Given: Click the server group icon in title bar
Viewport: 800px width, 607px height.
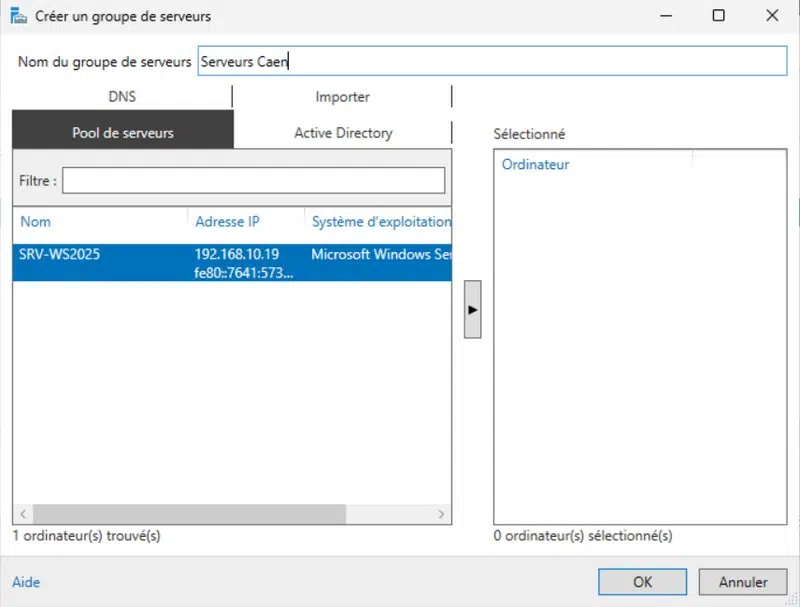Looking at the screenshot, I should 18,17.
